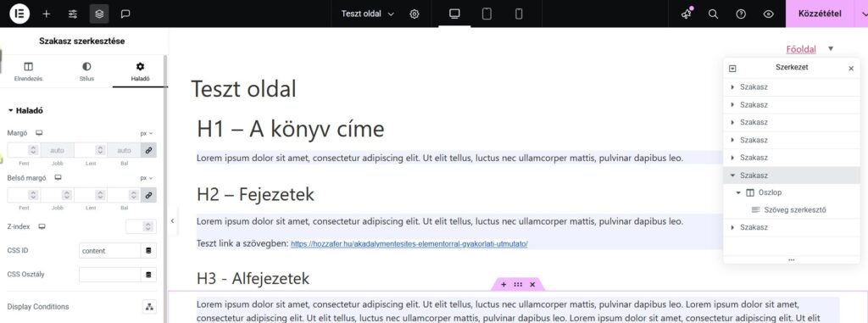
Task: Click the Margó Fent input field
Action: [x=23, y=150]
